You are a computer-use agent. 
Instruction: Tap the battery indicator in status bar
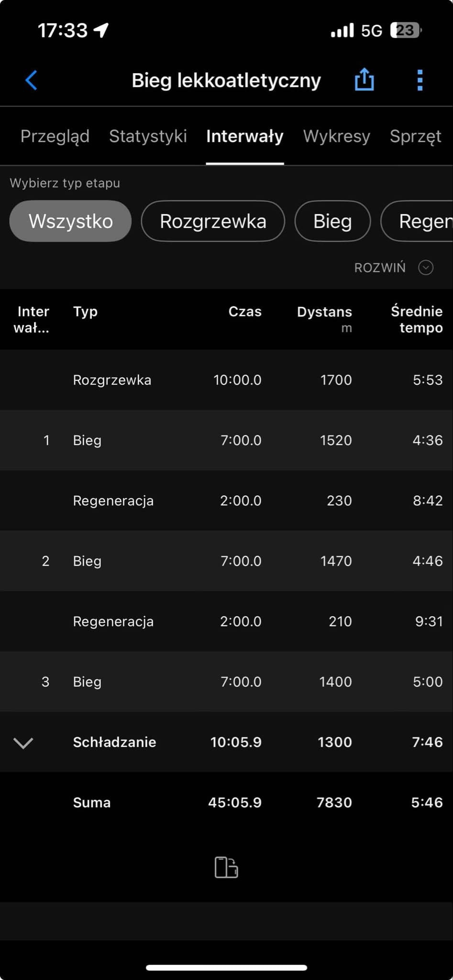coord(405,31)
